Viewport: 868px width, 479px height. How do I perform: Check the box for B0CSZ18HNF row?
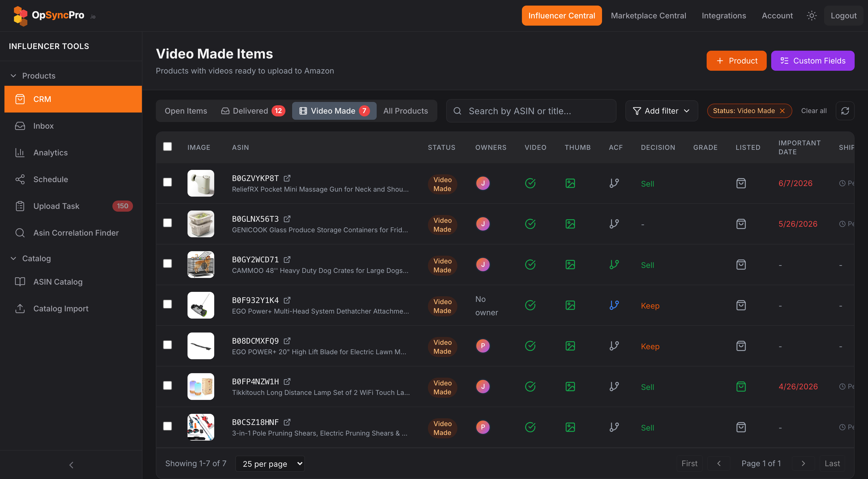(167, 426)
